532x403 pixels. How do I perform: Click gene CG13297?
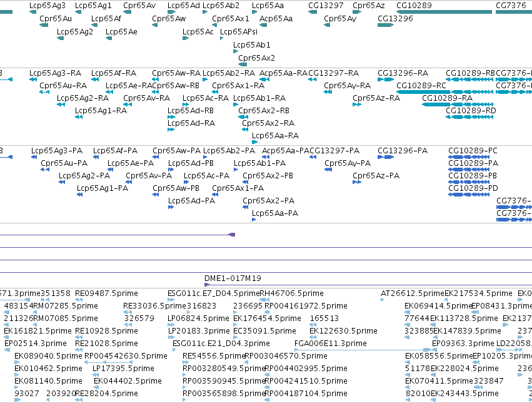tap(313, 12)
